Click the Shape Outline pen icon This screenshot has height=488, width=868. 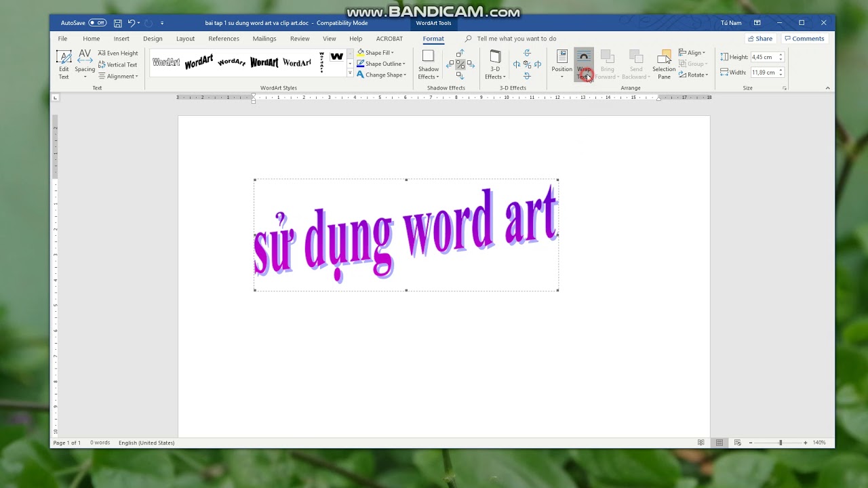click(x=361, y=64)
